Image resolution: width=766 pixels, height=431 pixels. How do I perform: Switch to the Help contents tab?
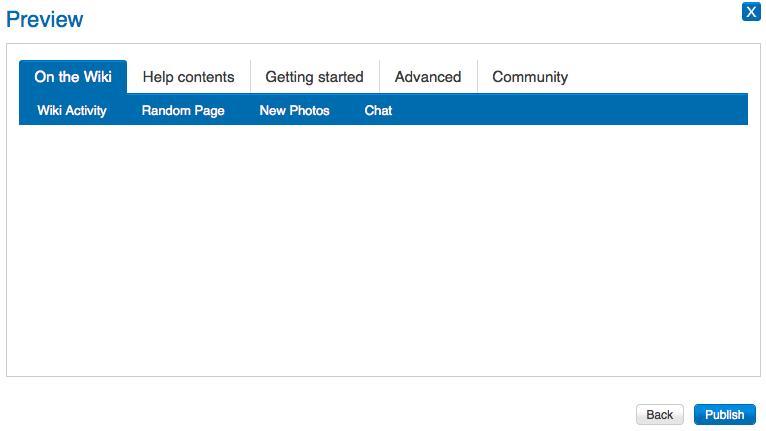188,77
